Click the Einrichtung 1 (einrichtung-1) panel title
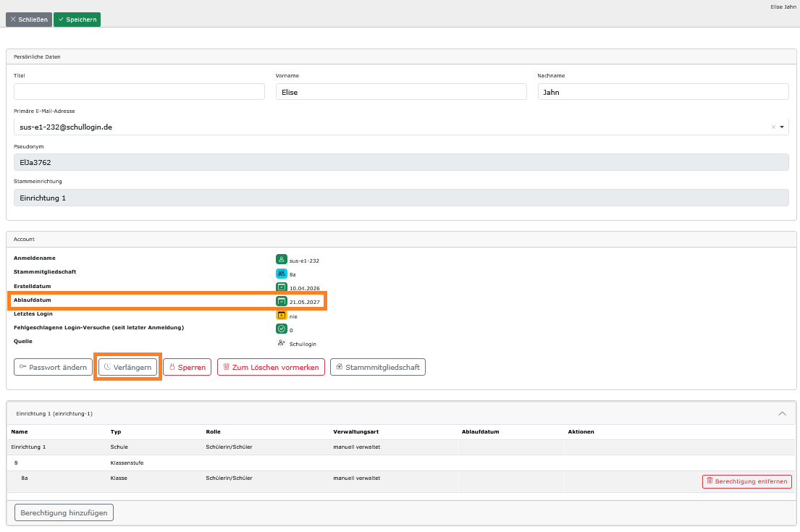Viewport: 800px width, 532px height. click(54, 414)
